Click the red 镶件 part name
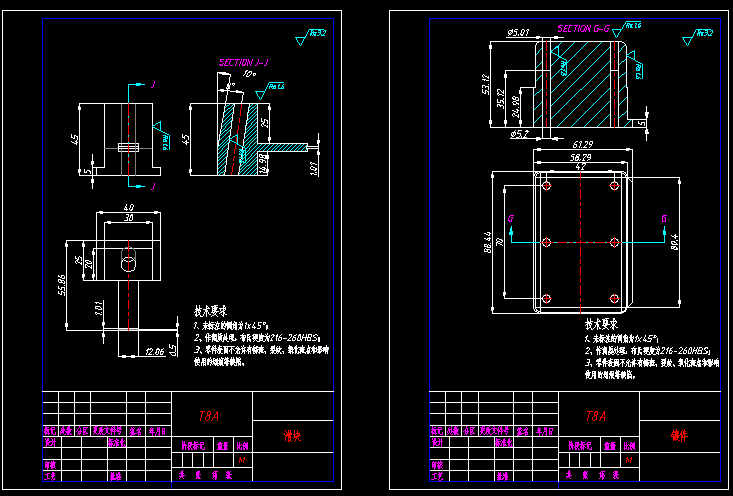Image resolution: width=733 pixels, height=496 pixels. pos(679,436)
